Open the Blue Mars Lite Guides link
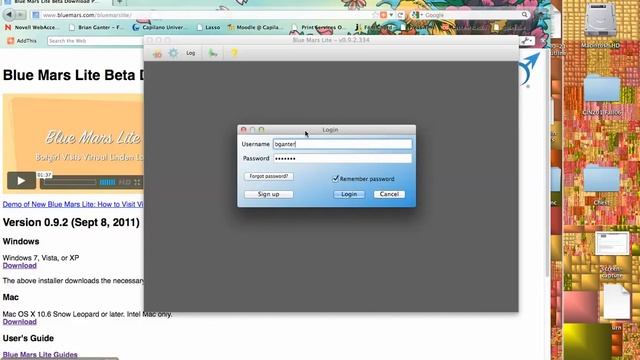 [x=40, y=355]
